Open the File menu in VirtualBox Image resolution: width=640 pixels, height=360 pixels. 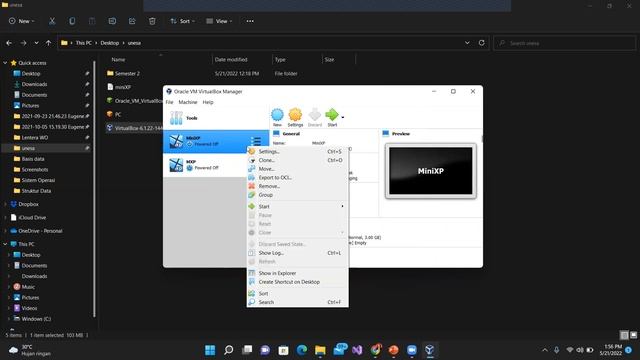[x=169, y=102]
